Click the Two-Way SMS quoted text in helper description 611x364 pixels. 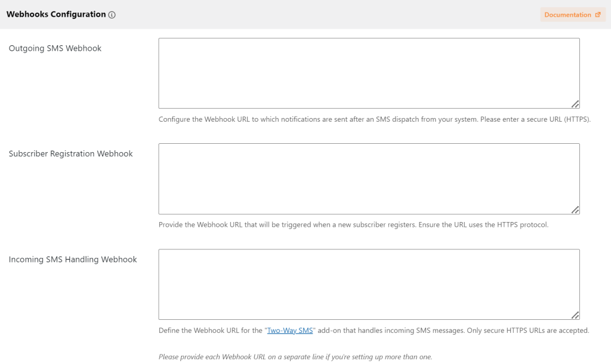291,329
